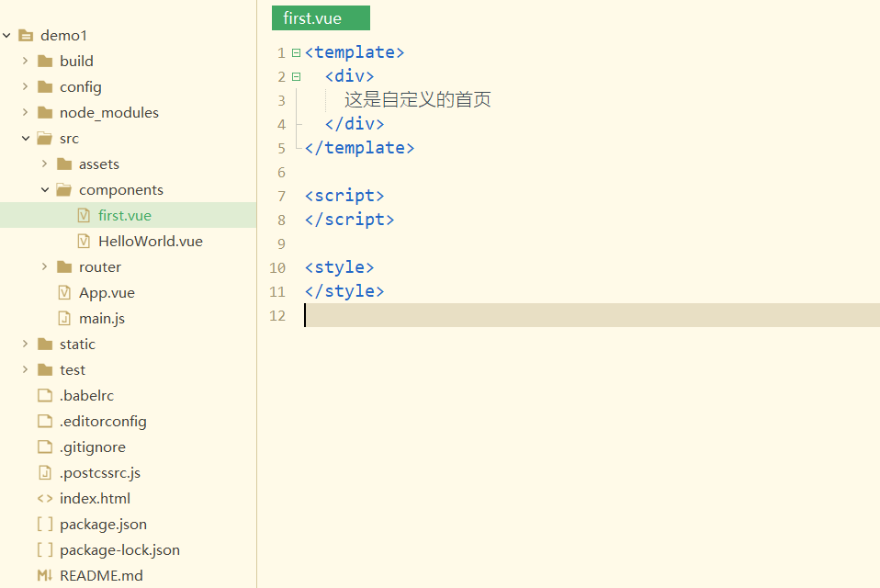Click line number 7 in the gutter
880x588 pixels.
coord(280,196)
